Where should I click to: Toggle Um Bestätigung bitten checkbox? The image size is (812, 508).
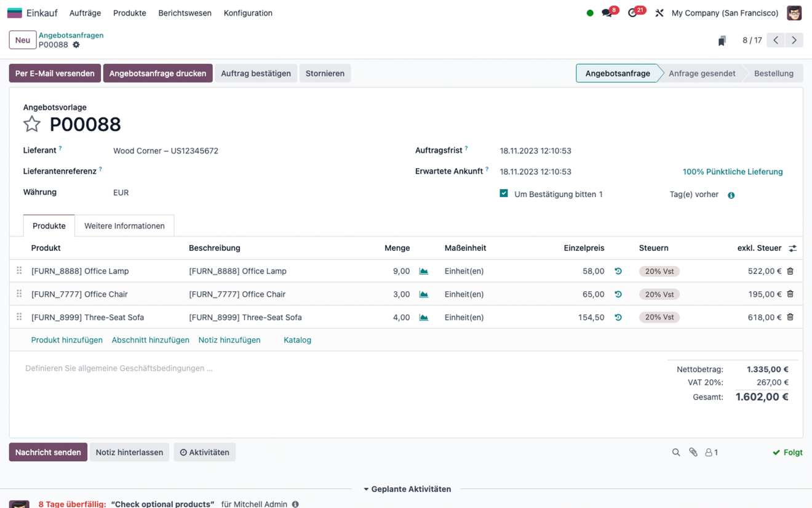(504, 193)
